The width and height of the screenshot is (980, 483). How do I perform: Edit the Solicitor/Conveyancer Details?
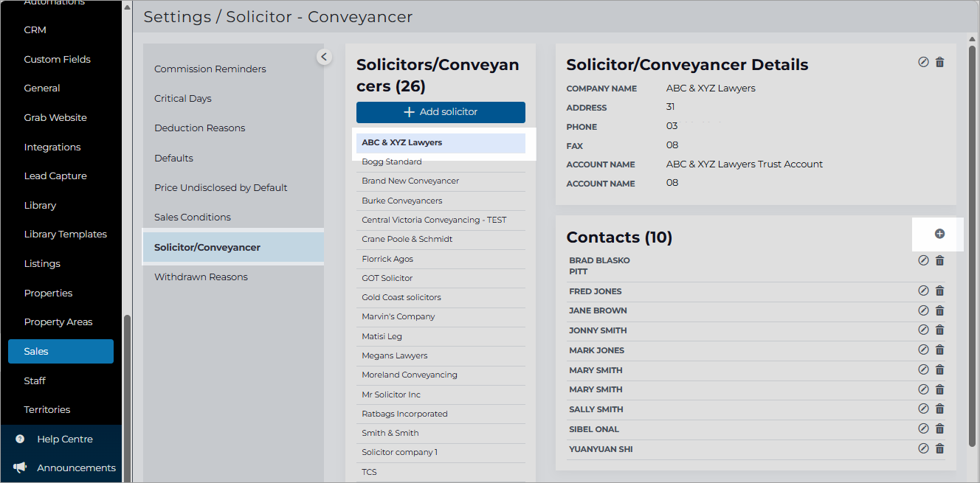[x=923, y=63]
